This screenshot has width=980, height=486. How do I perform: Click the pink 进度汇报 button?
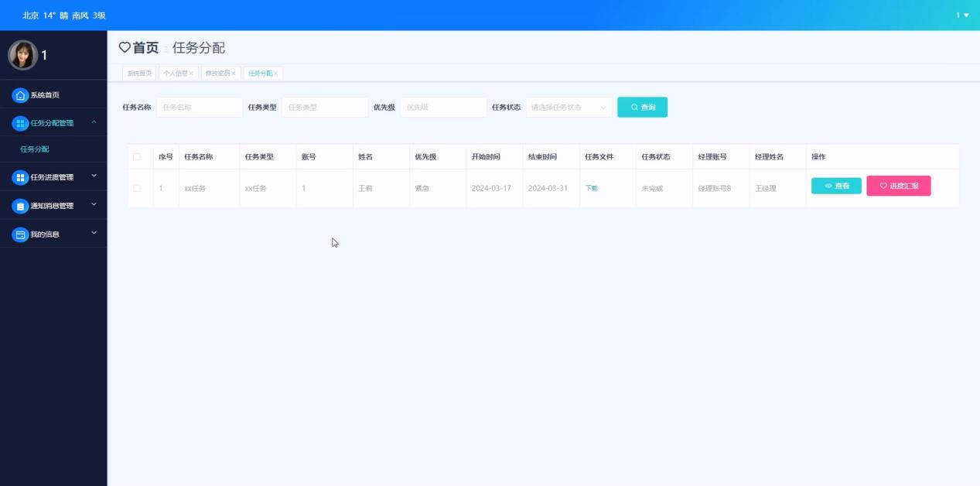(898, 186)
